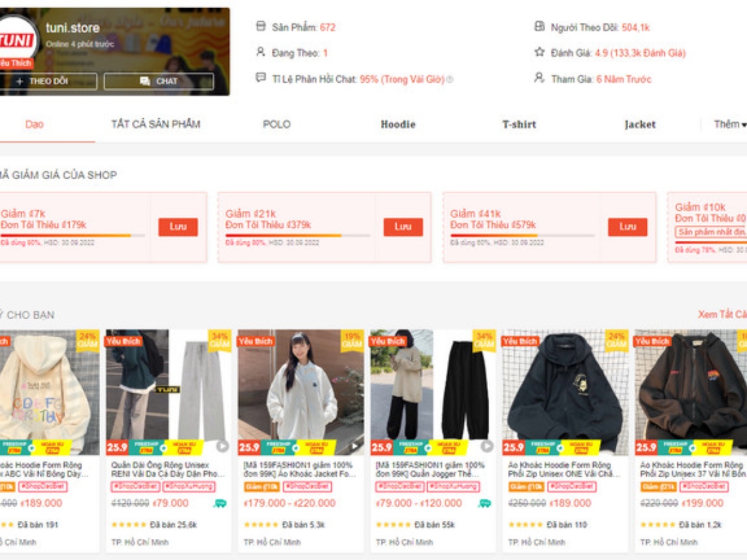Click the usage progress bar on the ₫21k voucher
Image resolution: width=747 pixels, height=560 pixels.
tap(299, 235)
